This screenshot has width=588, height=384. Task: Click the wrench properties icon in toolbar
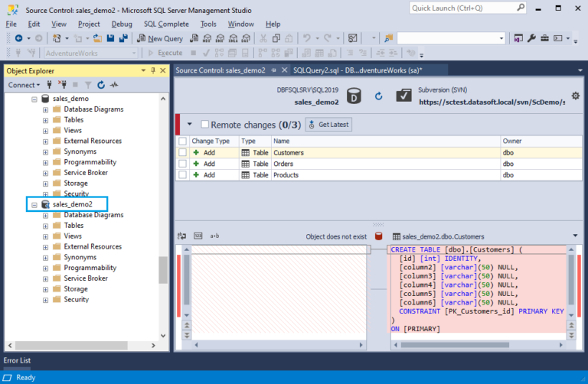pos(532,38)
